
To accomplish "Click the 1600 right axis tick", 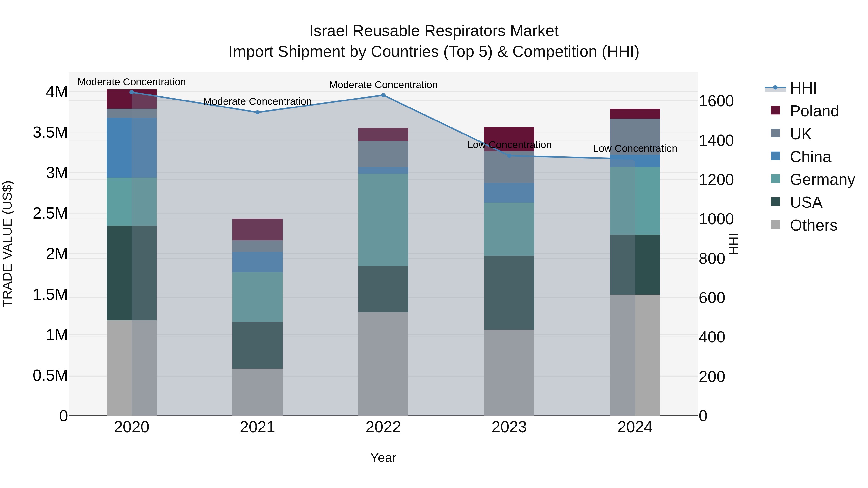I will tap(716, 101).
